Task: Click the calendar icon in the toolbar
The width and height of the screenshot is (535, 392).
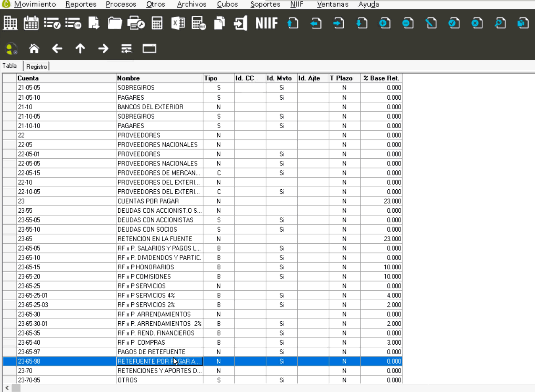Action: [31, 23]
